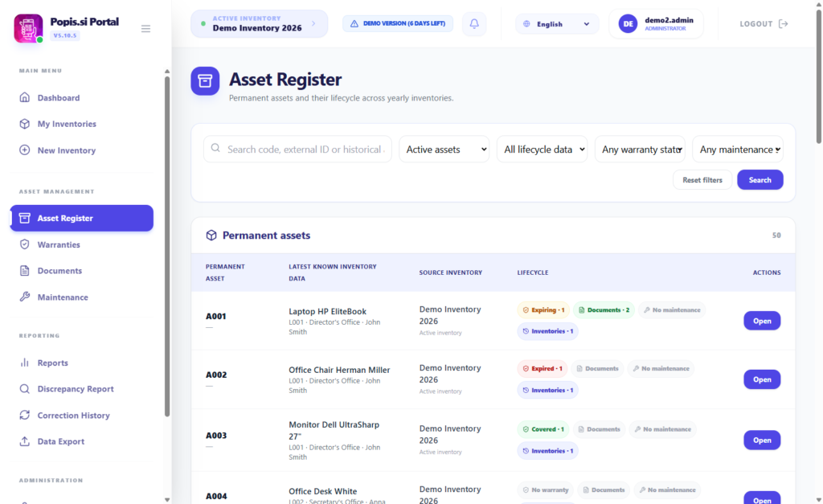Open the Asset Register menu item
823x504 pixels.
click(82, 218)
